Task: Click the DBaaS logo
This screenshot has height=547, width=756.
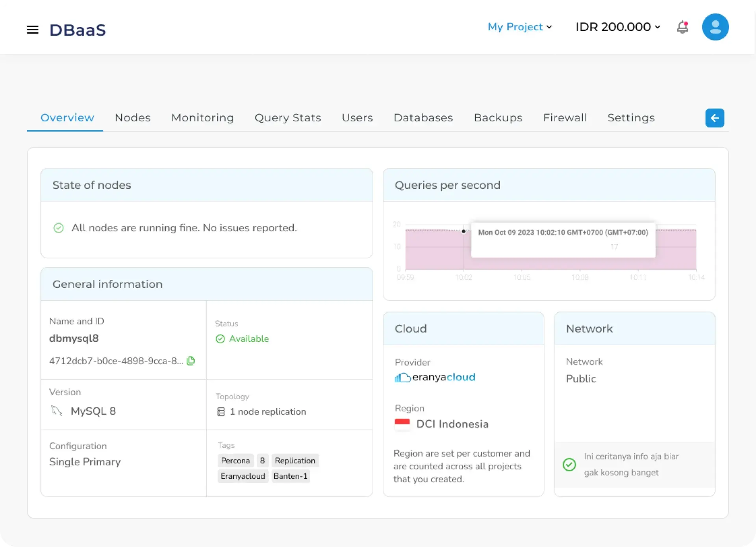Action: pyautogui.click(x=78, y=30)
